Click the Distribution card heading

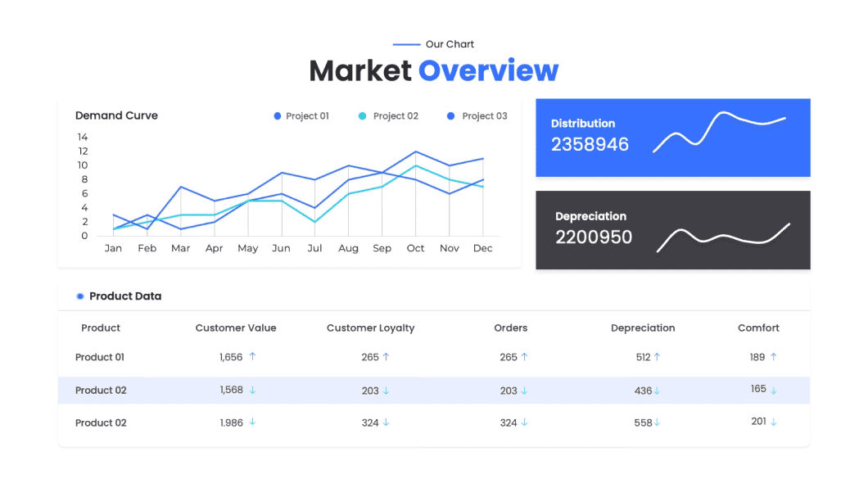pos(583,124)
